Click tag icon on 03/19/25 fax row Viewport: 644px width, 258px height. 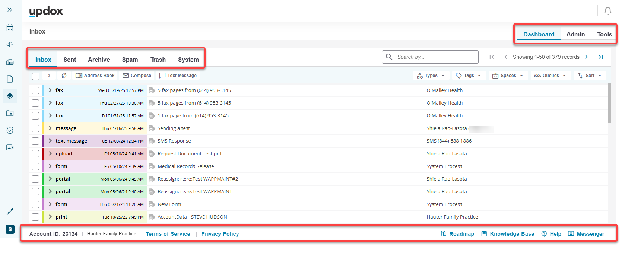click(152, 90)
